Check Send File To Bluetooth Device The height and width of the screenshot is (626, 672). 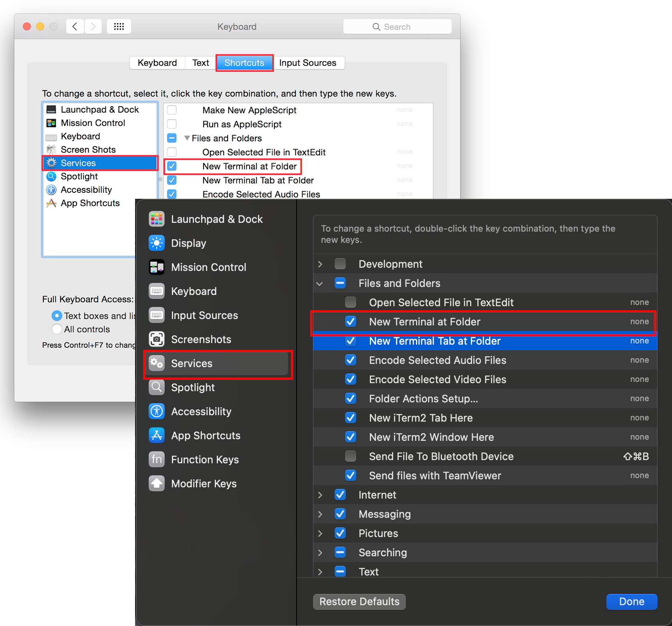click(x=351, y=456)
